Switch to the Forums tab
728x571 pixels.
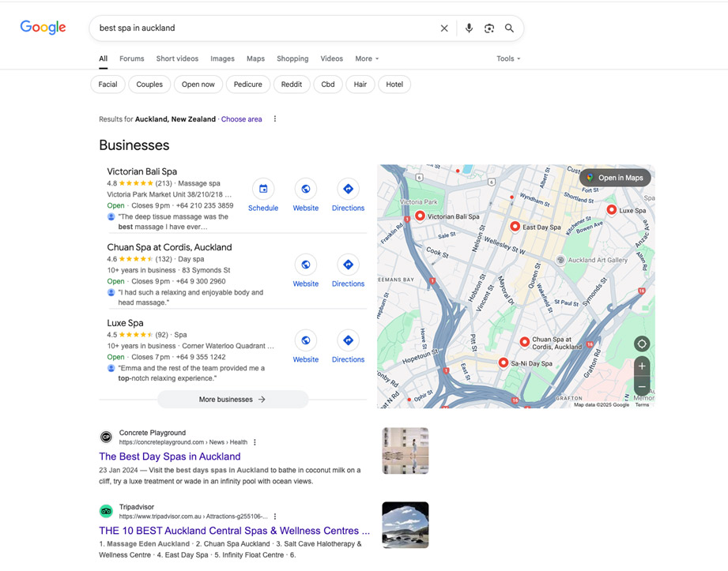tap(132, 58)
